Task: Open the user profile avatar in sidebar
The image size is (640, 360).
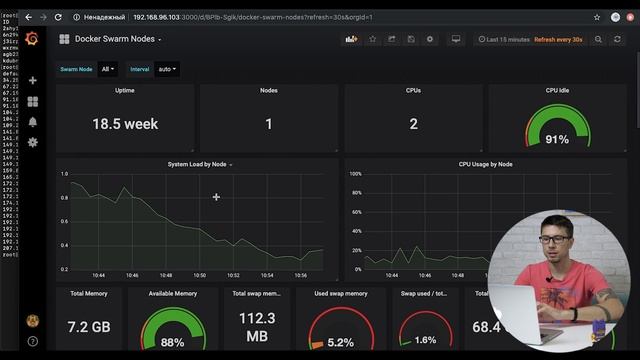Action: pyautogui.click(x=33, y=321)
